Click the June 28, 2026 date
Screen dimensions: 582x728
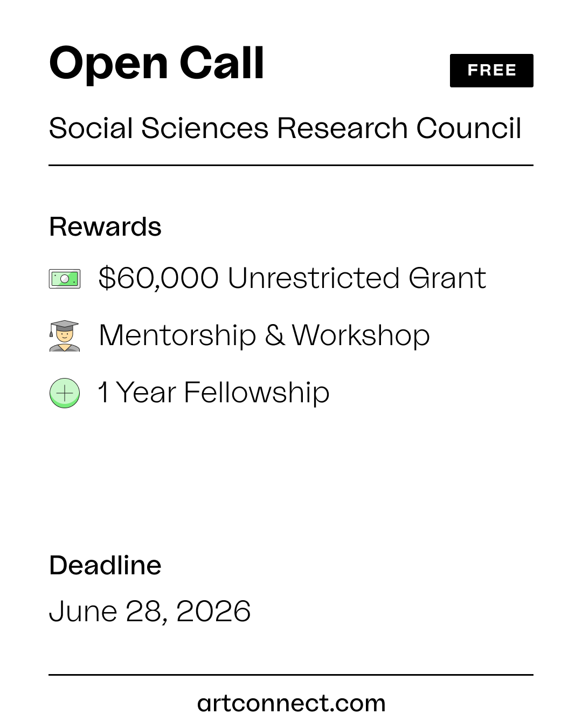coord(150,612)
